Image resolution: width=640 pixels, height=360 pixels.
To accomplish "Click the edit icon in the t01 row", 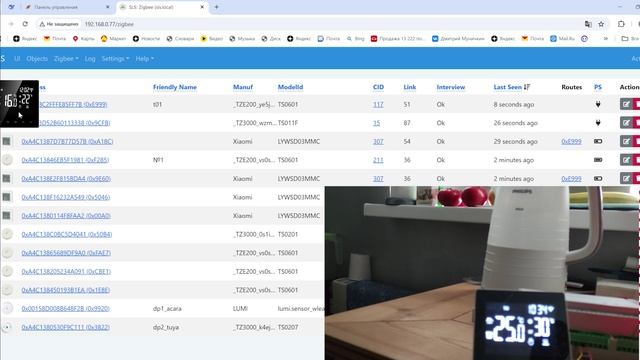I will coord(626,104).
